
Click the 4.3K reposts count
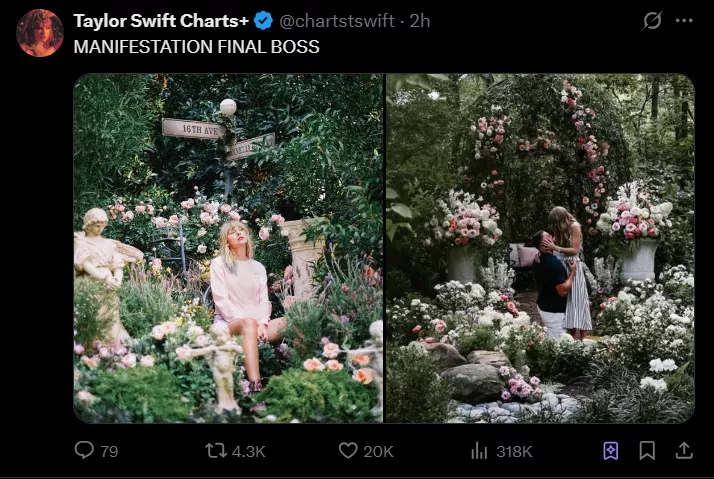(248, 452)
